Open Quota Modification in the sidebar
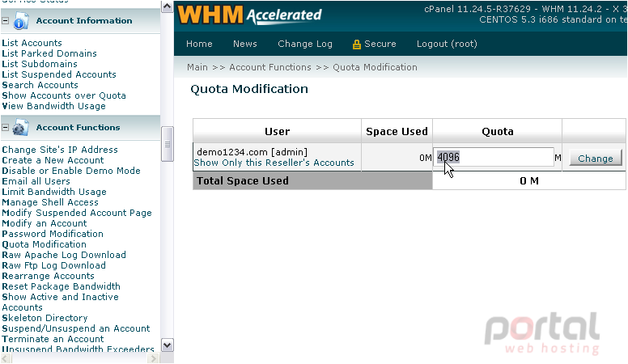The width and height of the screenshot is (628, 364). [44, 244]
